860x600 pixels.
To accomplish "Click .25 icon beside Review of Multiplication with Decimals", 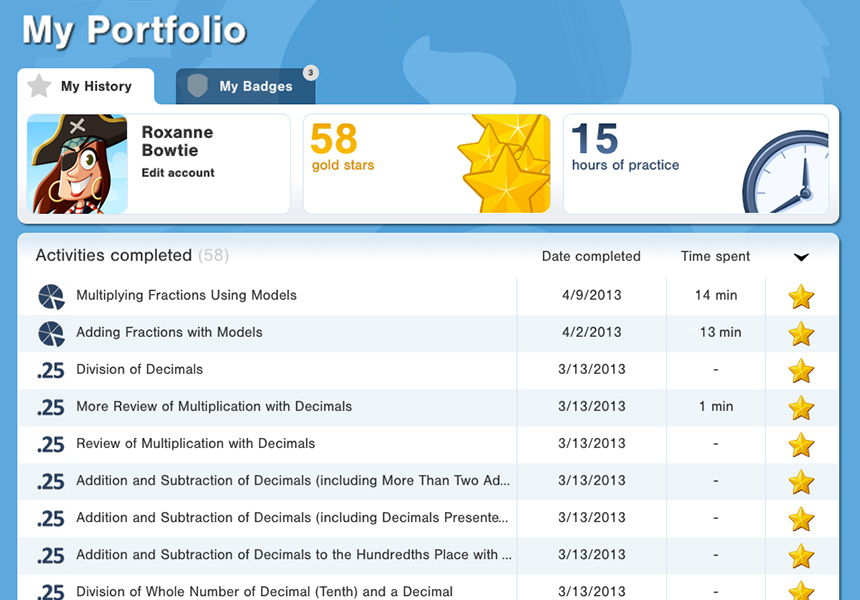I will point(50,445).
